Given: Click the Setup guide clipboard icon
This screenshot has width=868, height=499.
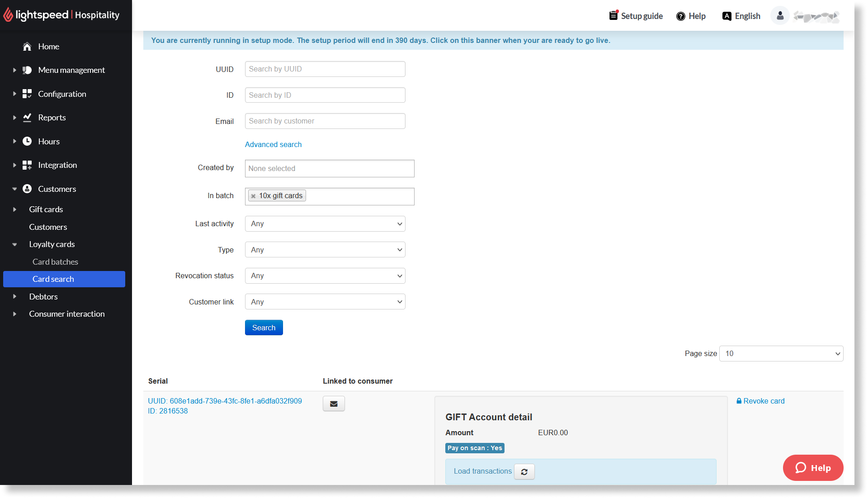Looking at the screenshot, I should click(x=613, y=15).
